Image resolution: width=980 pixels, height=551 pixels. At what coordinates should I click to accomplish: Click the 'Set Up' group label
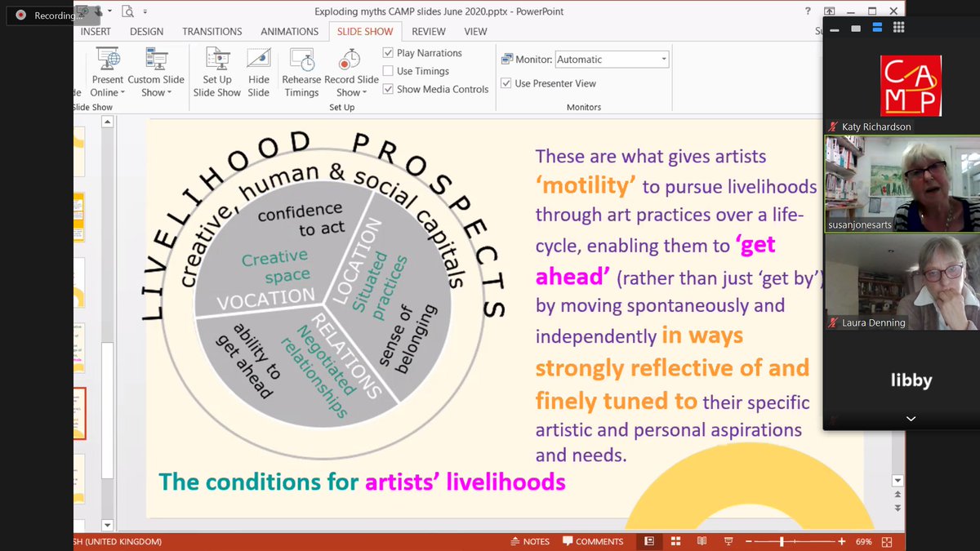[341, 107]
